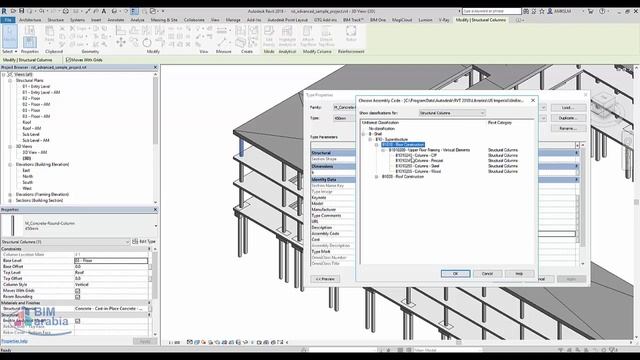Click Load button in Type Properties
This screenshot has height=360, width=640.
(568, 108)
